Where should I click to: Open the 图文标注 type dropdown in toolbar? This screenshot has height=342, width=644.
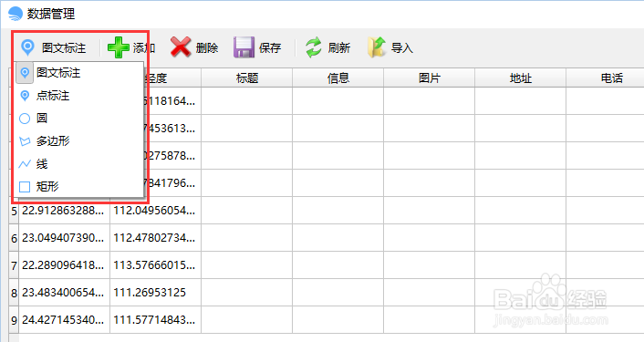coord(54,47)
